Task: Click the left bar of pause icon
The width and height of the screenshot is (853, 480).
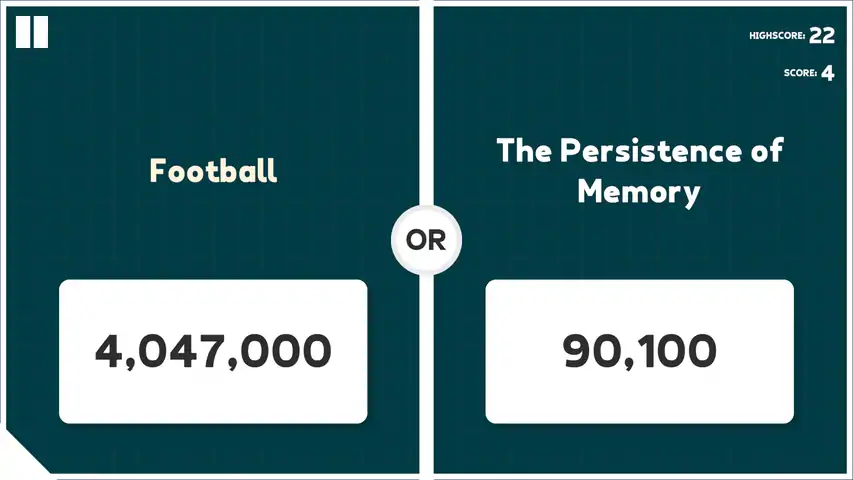Action: 23,31
